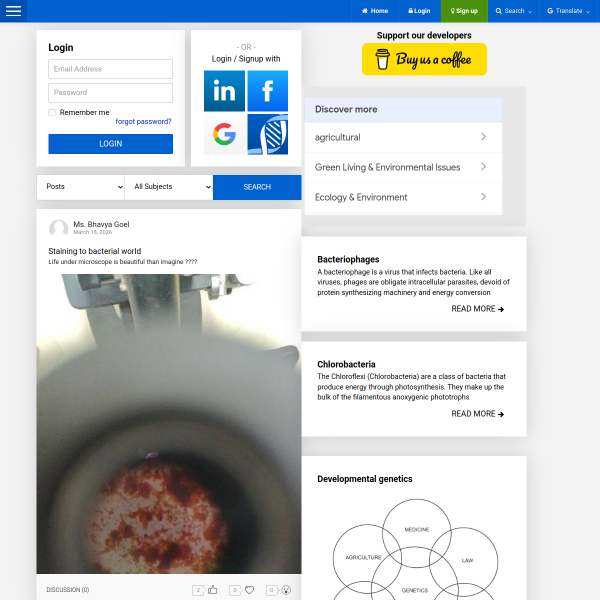Viewport: 600px width, 600px height.
Task: React with the wow face icon
Action: (x=286, y=590)
